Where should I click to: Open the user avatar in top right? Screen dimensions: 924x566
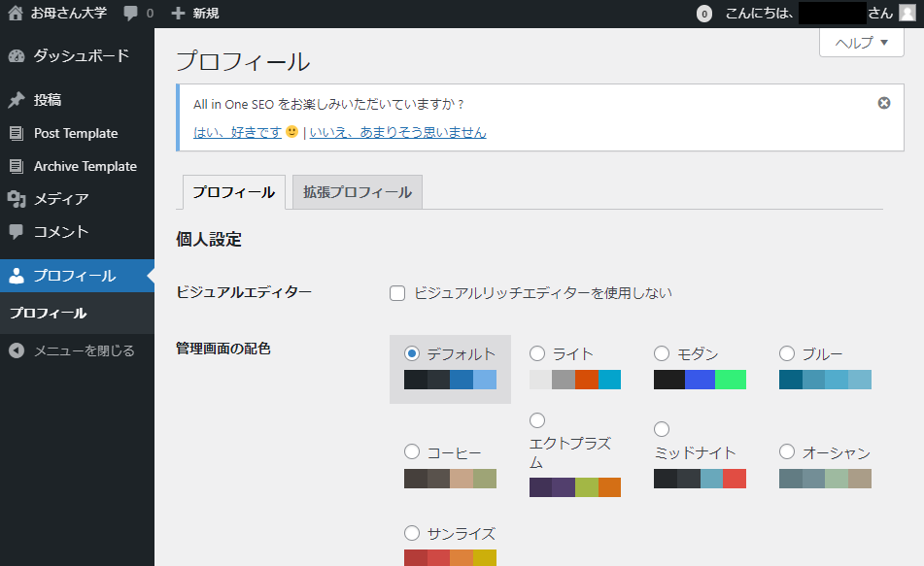[x=907, y=13]
